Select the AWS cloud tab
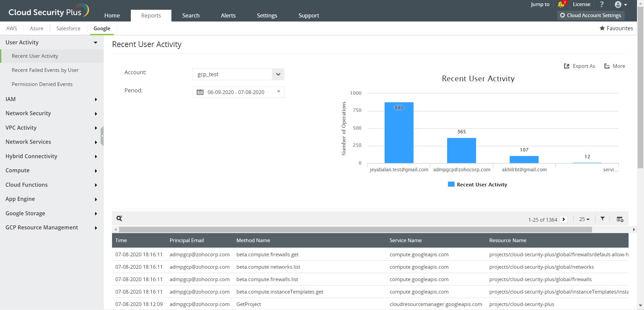644x310 pixels. (x=11, y=29)
